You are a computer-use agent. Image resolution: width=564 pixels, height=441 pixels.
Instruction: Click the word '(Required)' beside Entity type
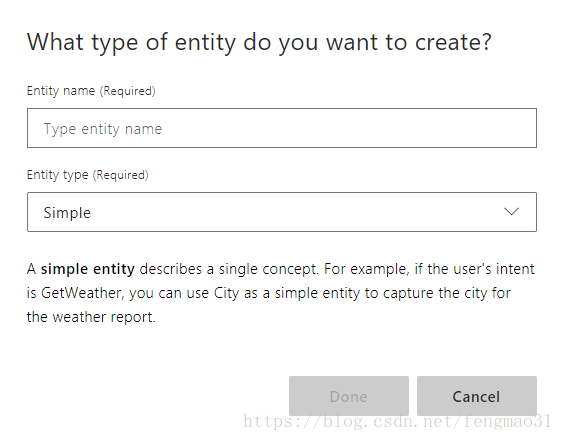[120, 175]
